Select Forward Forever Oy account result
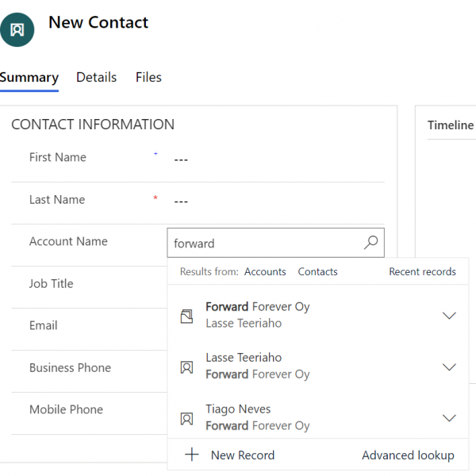Viewport: 476px width, 476px height. [318, 315]
